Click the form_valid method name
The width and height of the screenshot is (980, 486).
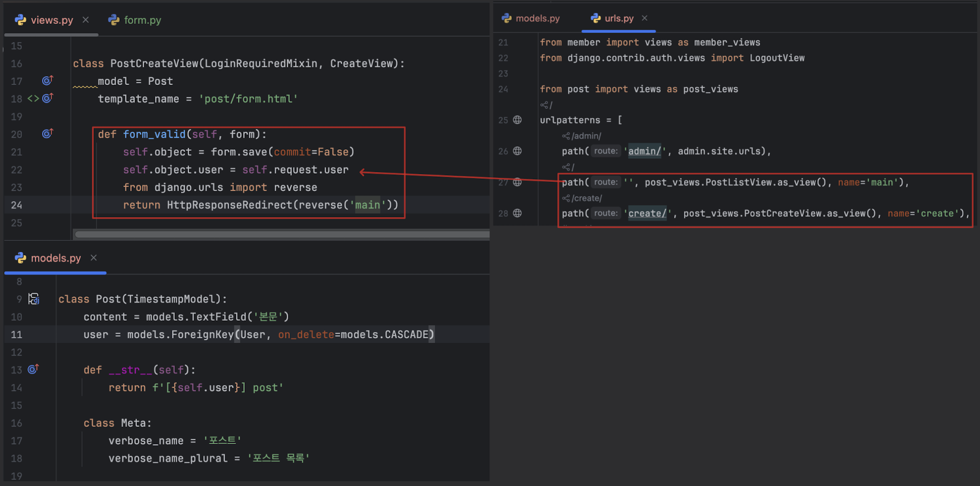(154, 135)
